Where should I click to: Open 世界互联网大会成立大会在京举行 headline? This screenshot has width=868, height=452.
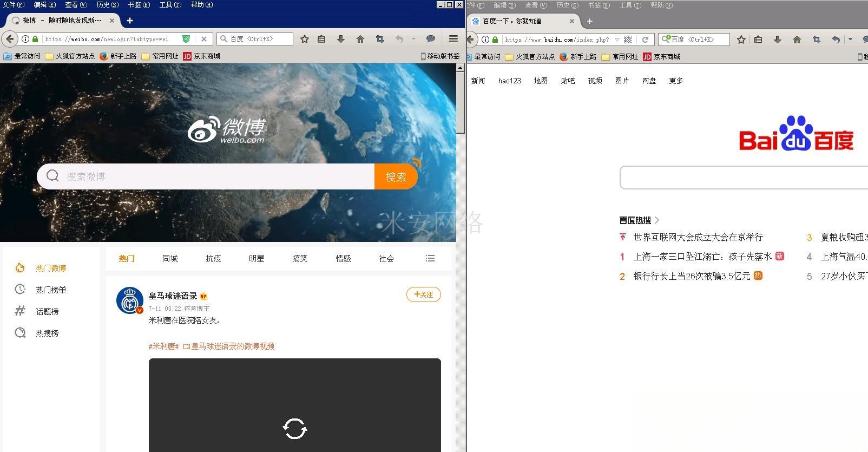[698, 237]
